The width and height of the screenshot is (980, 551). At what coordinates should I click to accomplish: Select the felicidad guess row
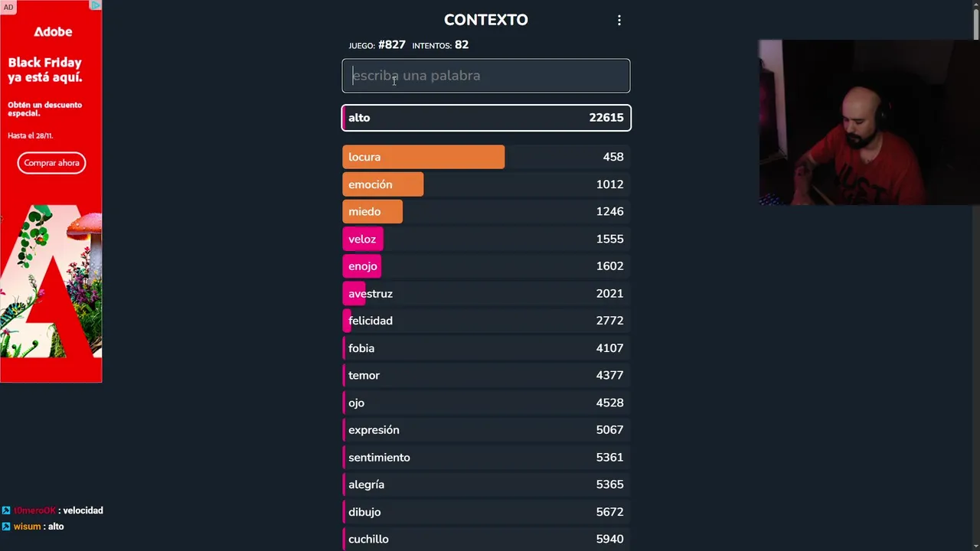coord(485,321)
